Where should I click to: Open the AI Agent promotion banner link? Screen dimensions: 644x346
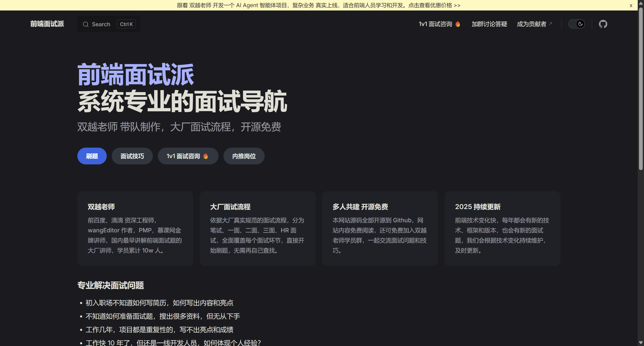pyautogui.click(x=318, y=5)
